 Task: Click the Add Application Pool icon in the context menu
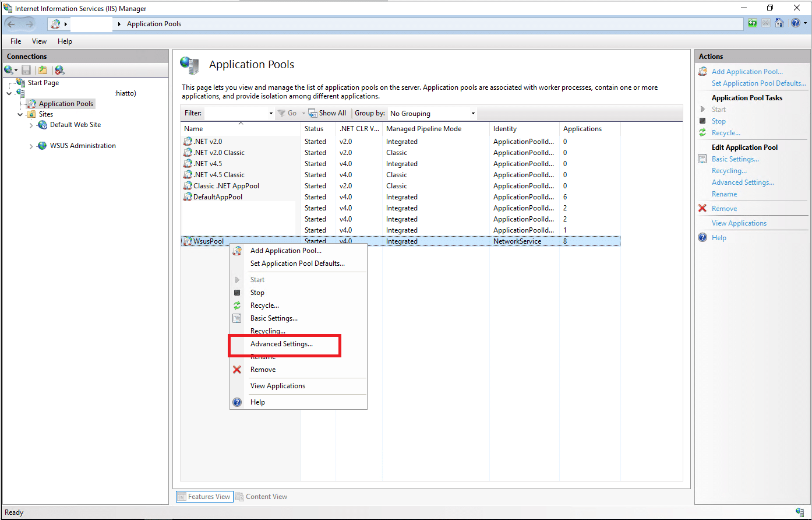point(237,251)
